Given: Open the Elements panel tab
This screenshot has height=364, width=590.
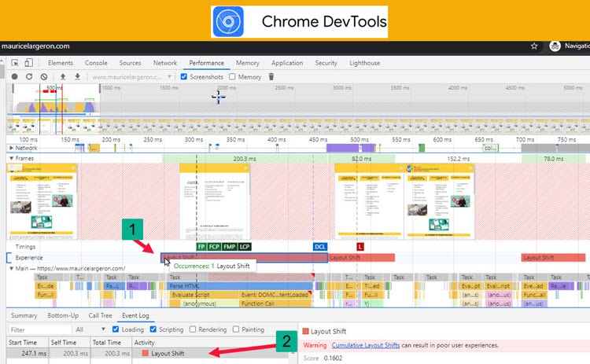Looking at the screenshot, I should [x=61, y=63].
